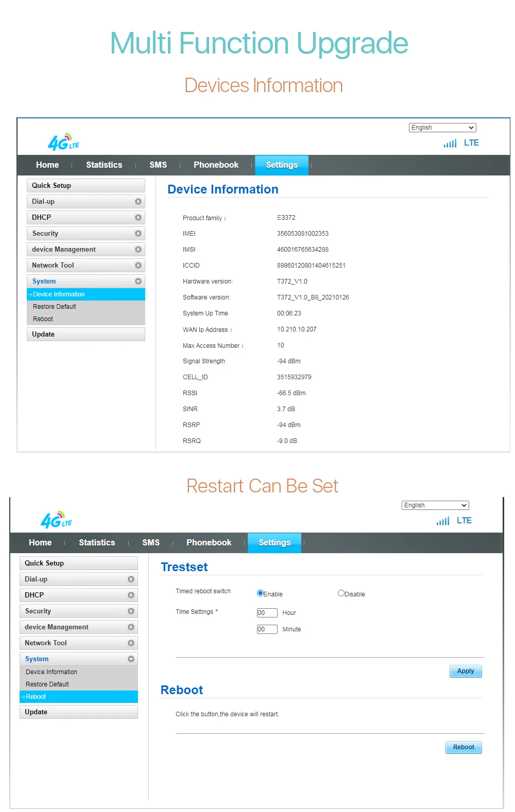Viewport: 515px width, 812px height.
Task: Click Security arrow icon in lower sidebar
Action: click(131, 611)
